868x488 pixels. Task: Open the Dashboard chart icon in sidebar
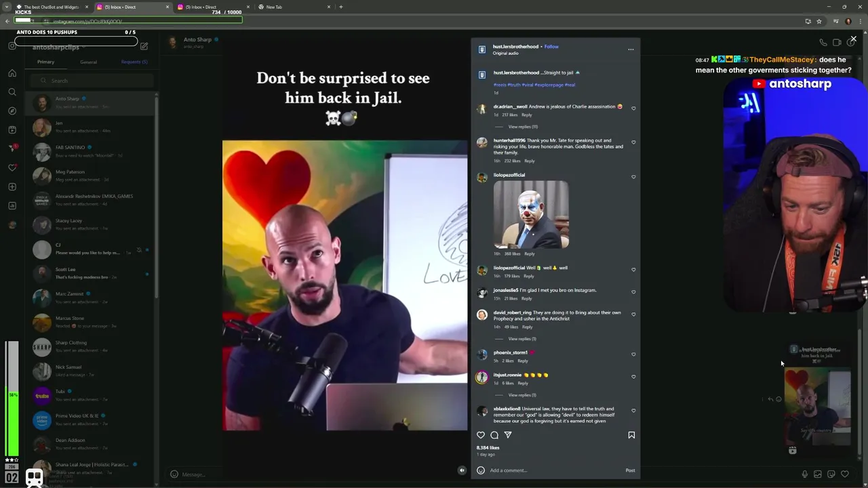coord(12,205)
